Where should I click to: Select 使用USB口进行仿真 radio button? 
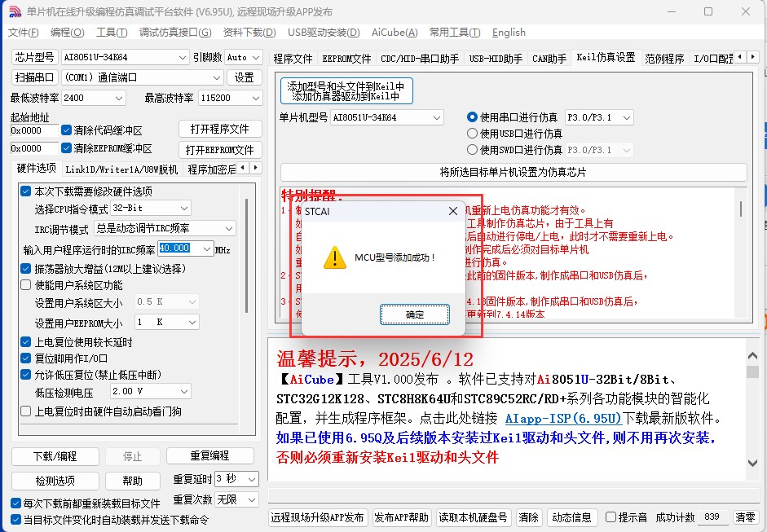tap(472, 133)
